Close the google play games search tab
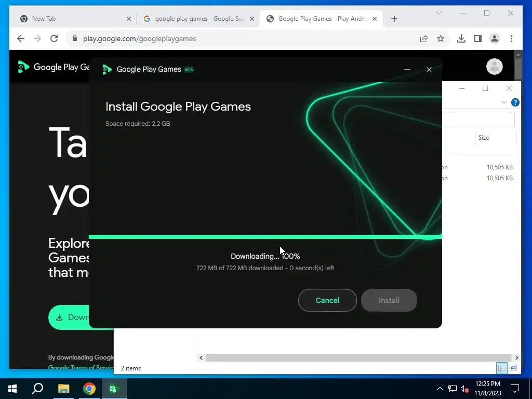 point(252,19)
